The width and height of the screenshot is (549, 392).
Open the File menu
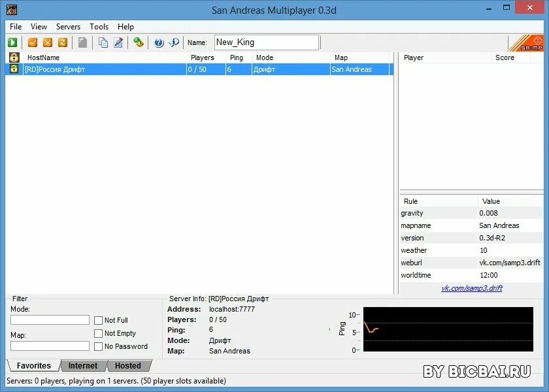pos(16,27)
